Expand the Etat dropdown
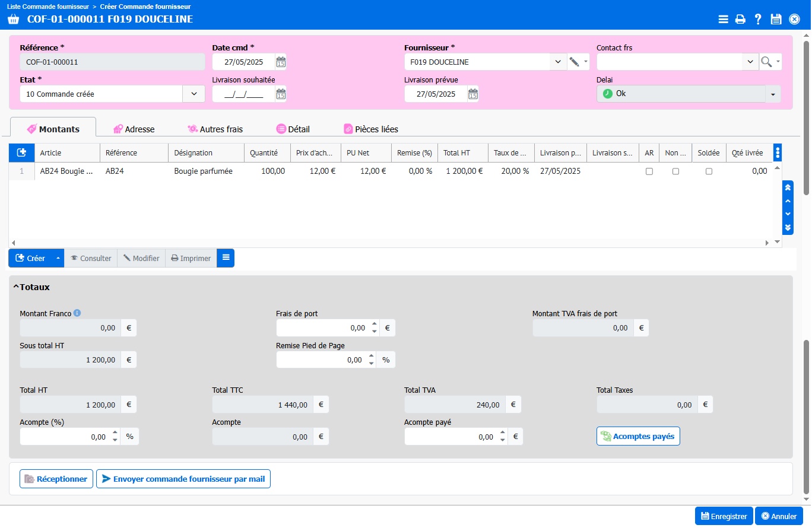 194,94
